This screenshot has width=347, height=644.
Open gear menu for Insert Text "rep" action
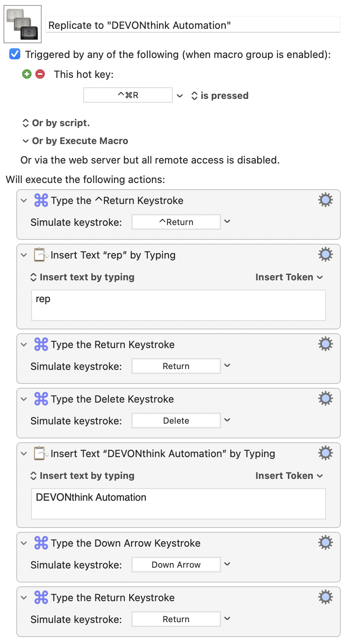point(325,255)
